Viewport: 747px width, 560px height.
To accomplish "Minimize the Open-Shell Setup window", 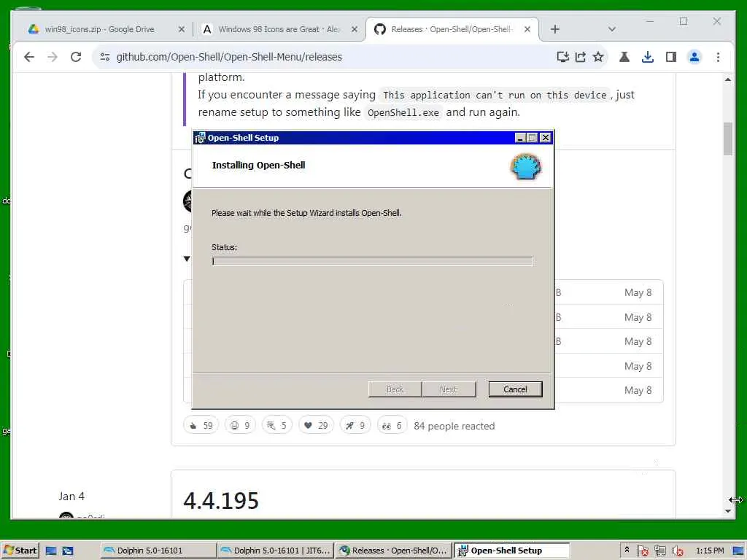I will coord(520,138).
